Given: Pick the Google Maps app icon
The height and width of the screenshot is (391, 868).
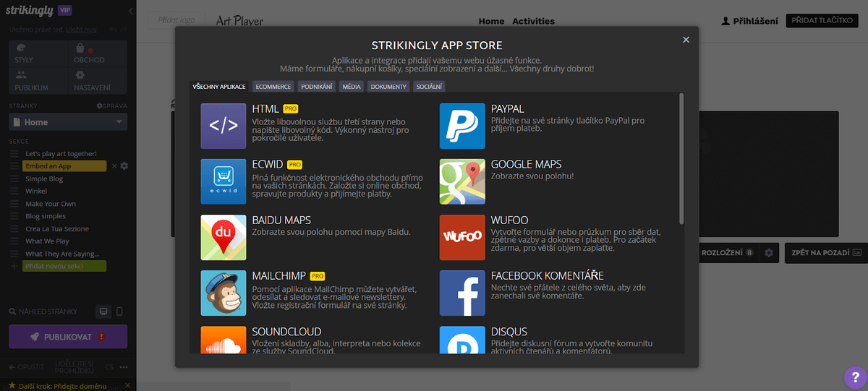Looking at the screenshot, I should pos(462,181).
